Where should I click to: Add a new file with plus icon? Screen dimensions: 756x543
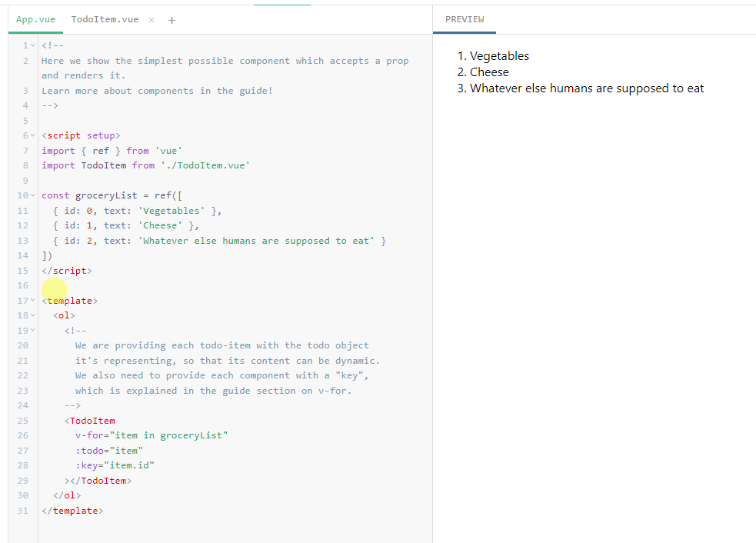172,20
